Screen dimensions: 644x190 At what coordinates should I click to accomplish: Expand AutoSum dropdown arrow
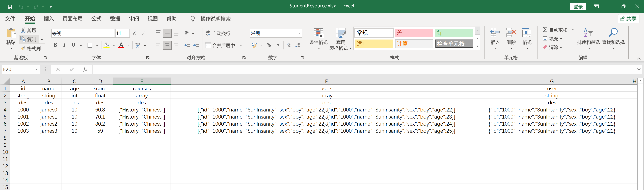573,30
